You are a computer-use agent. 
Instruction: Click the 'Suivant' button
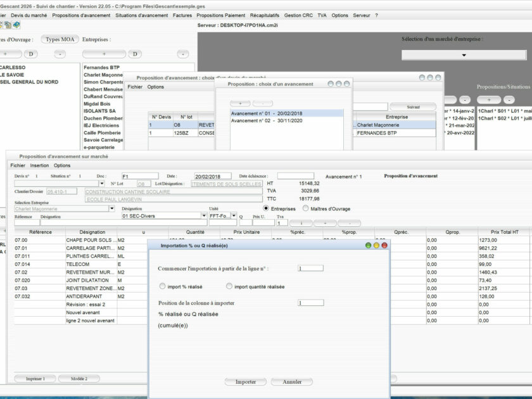[x=413, y=107]
